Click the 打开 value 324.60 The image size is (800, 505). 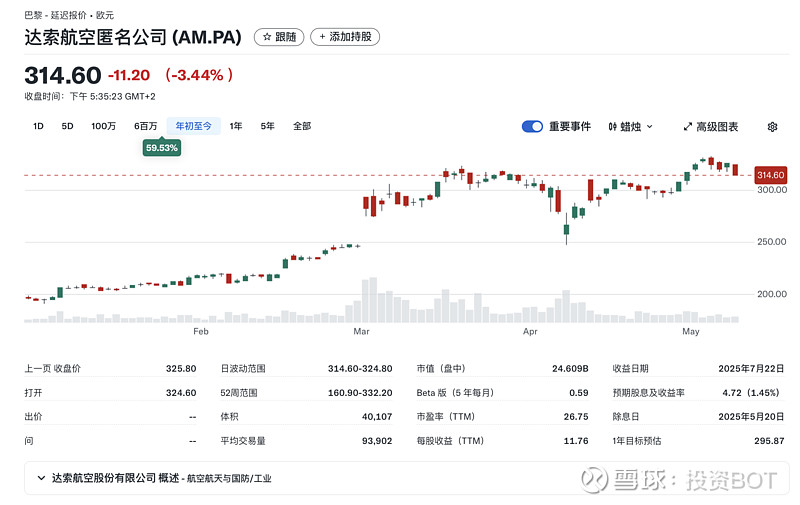(181, 393)
